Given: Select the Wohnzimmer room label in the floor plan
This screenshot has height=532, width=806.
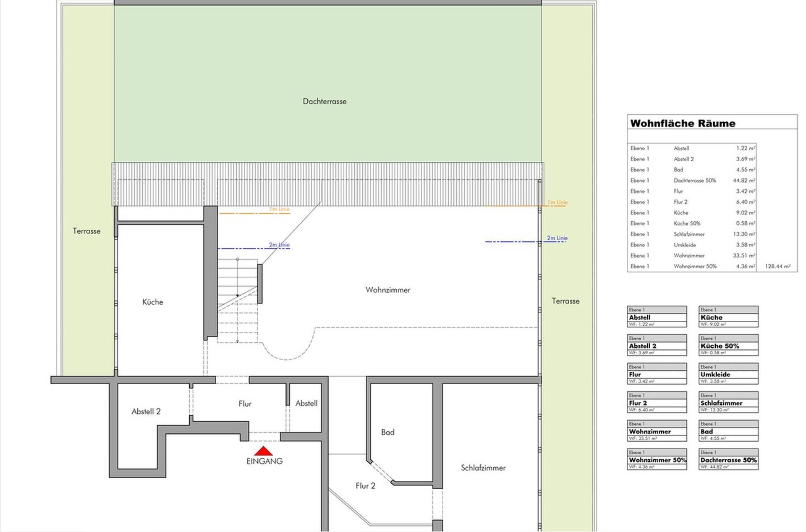Looking at the screenshot, I should point(388,290).
